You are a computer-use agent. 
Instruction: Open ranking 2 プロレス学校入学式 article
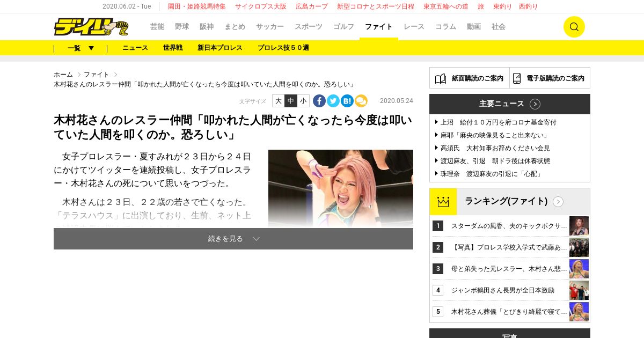(509, 247)
